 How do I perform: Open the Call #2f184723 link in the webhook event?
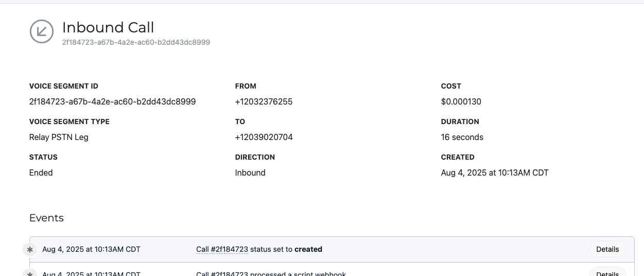pyautogui.click(x=222, y=273)
